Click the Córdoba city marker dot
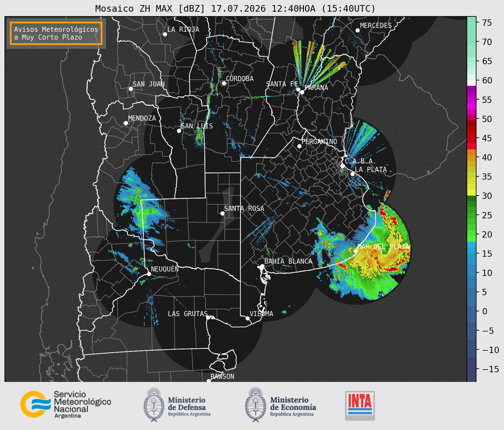This screenshot has height=430, width=504. [x=224, y=83]
